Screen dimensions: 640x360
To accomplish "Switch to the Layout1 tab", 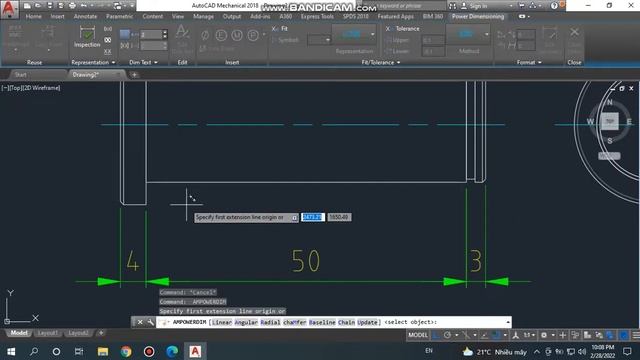I will 47,333.
